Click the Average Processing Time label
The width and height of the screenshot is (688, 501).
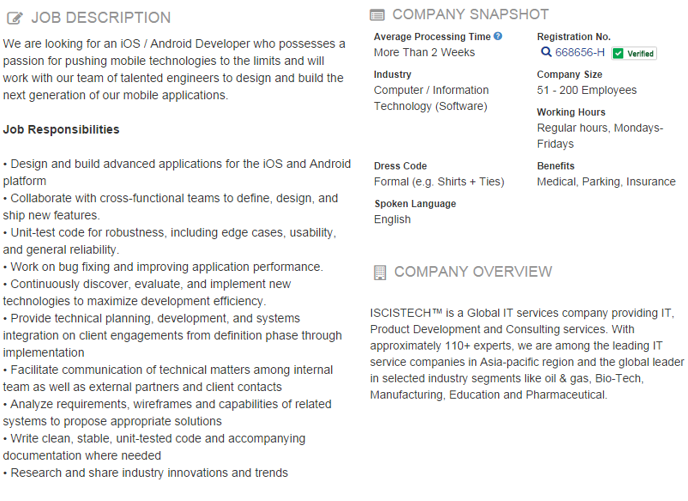pos(432,37)
